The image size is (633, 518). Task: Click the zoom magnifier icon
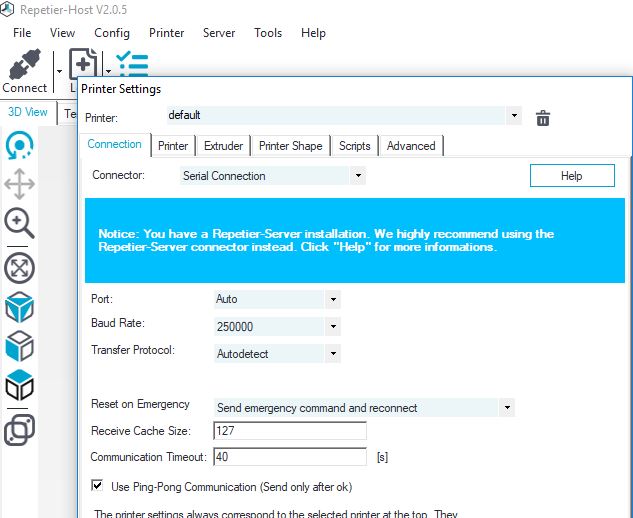(x=20, y=224)
